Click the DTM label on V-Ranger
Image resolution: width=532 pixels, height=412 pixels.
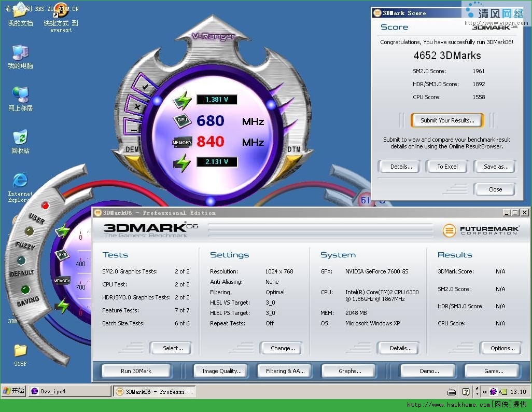pos(294,149)
